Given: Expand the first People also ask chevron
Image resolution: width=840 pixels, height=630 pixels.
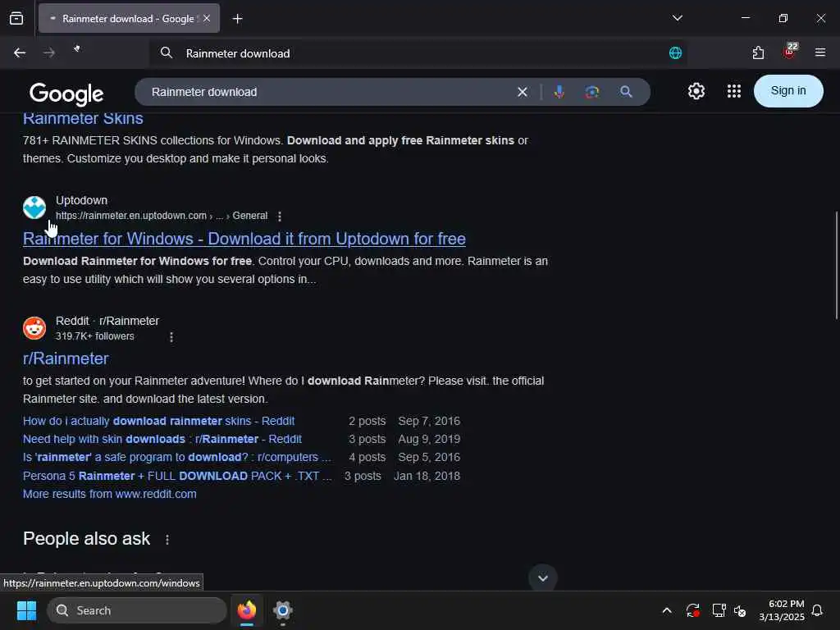Looking at the screenshot, I should tap(543, 578).
